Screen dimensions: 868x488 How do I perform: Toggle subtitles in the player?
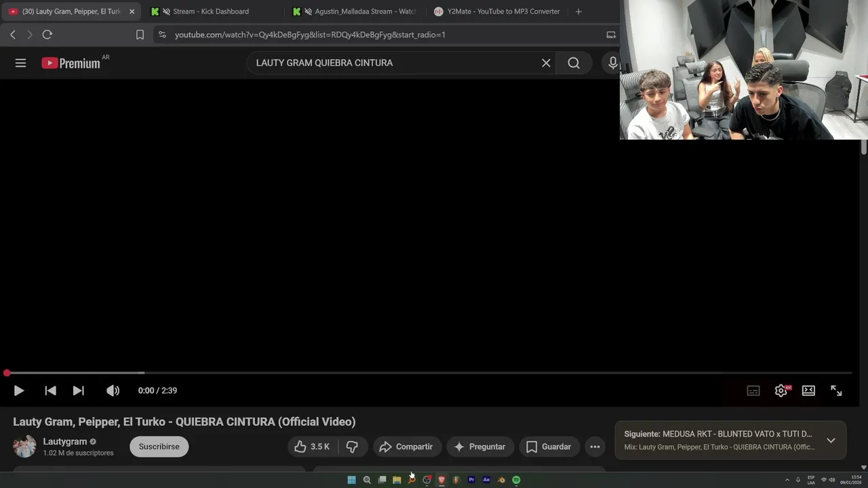[x=753, y=390]
